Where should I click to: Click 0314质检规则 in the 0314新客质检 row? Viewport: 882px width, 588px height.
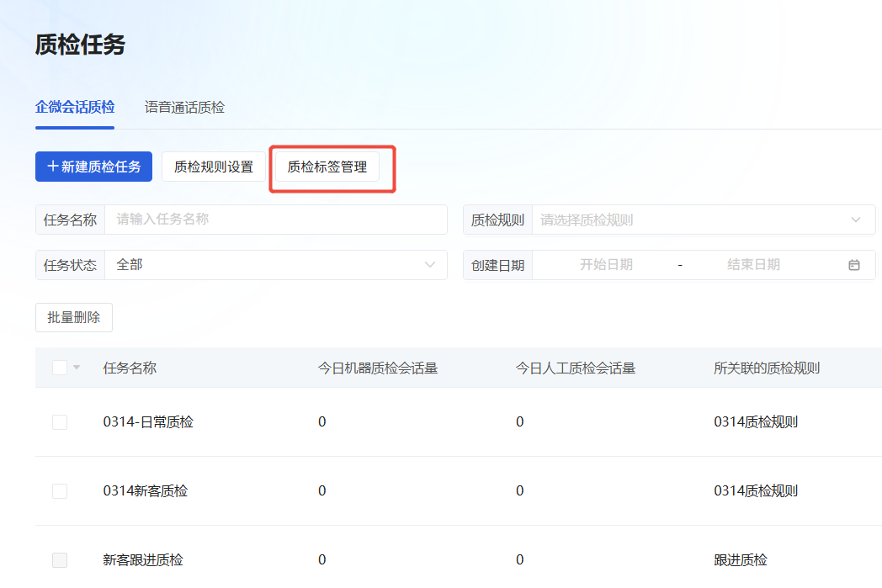click(x=756, y=491)
